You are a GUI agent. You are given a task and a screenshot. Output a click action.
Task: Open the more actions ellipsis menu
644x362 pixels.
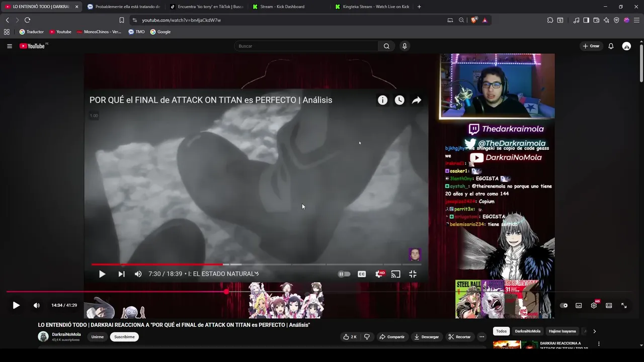(x=482, y=337)
